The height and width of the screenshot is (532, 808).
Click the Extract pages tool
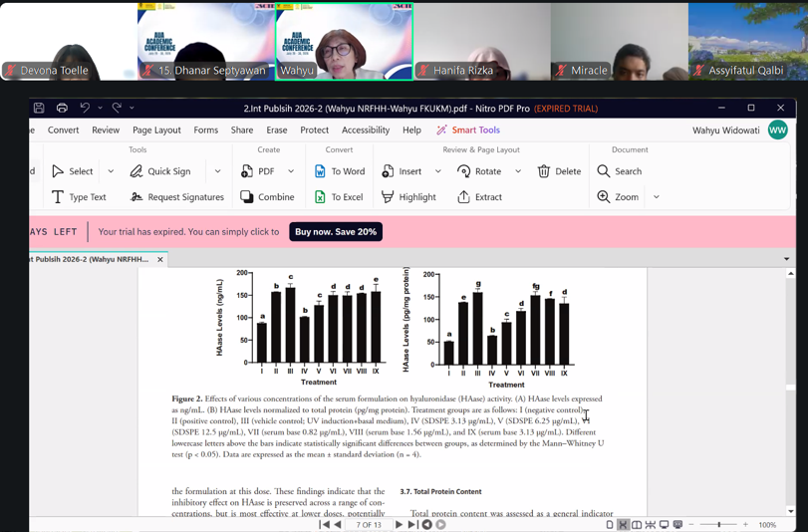pyautogui.click(x=480, y=197)
